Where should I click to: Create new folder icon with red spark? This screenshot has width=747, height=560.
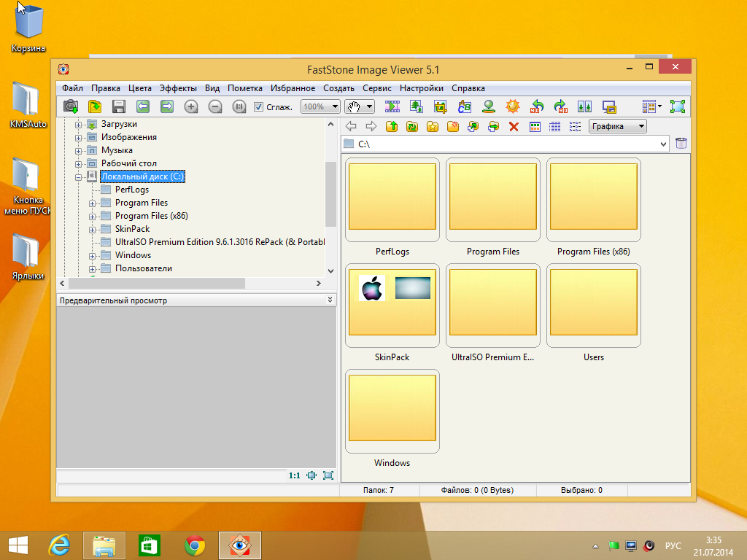point(453,126)
